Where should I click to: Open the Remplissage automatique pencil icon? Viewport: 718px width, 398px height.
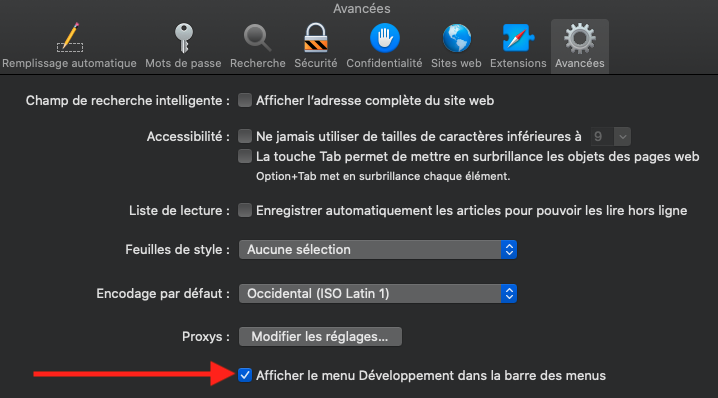click(x=70, y=37)
